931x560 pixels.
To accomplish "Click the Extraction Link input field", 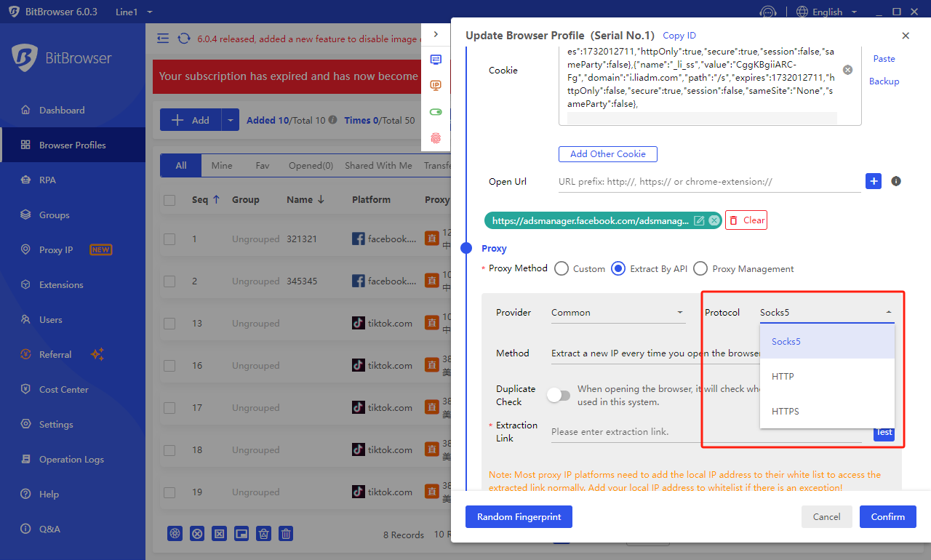I will 706,432.
